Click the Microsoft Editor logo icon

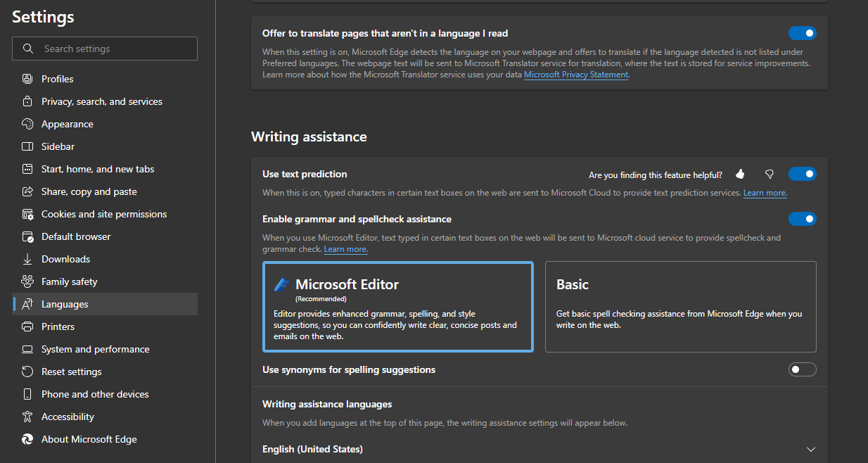[x=281, y=284]
